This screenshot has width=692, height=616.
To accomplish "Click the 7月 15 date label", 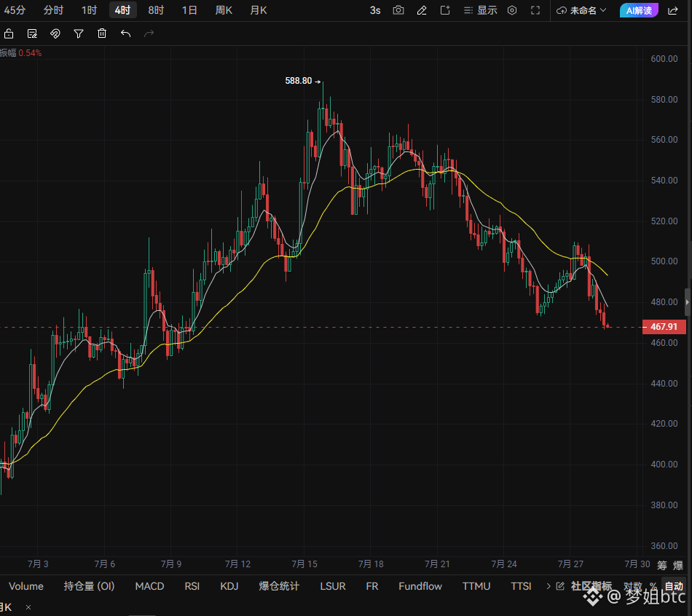I will pos(304,564).
